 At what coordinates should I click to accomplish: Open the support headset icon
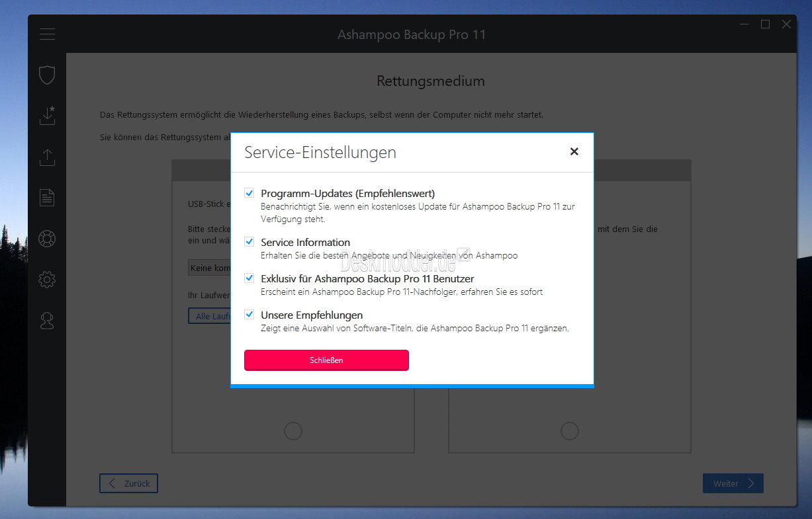[x=47, y=321]
